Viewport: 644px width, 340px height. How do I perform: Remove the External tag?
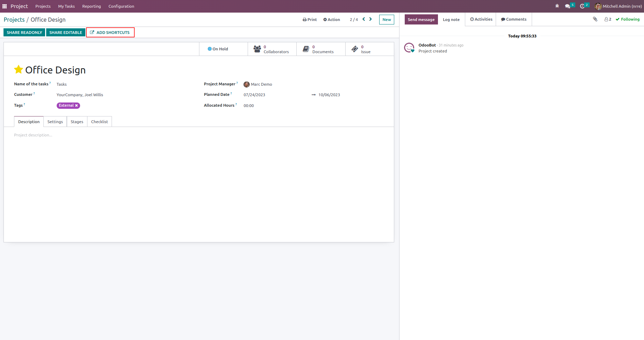76,106
